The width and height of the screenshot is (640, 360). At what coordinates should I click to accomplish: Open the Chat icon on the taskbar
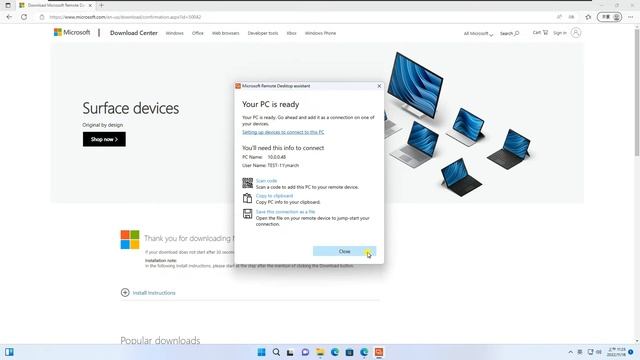pyautogui.click(x=305, y=352)
